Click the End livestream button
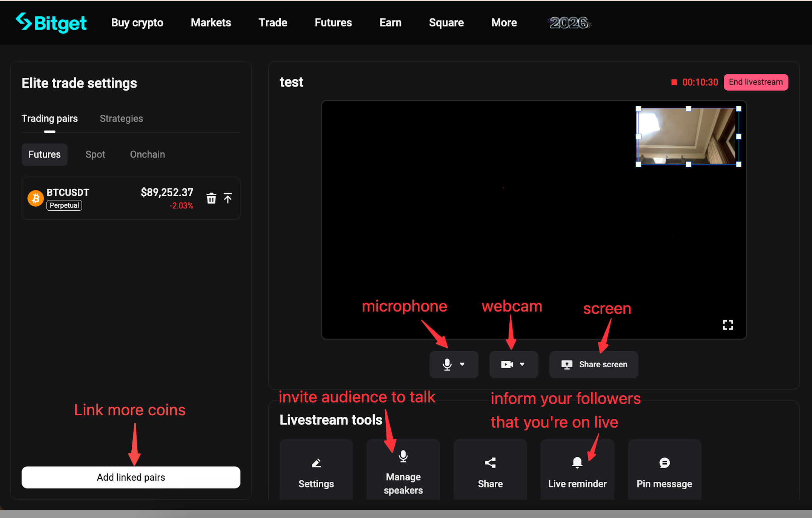This screenshot has width=812, height=518. [x=755, y=82]
